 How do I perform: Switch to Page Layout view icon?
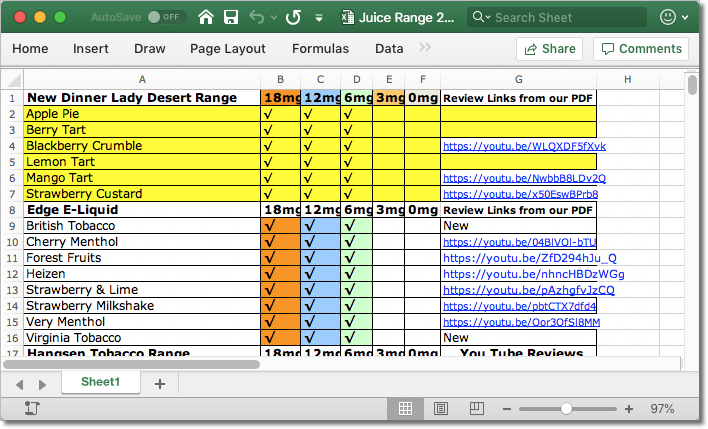440,409
